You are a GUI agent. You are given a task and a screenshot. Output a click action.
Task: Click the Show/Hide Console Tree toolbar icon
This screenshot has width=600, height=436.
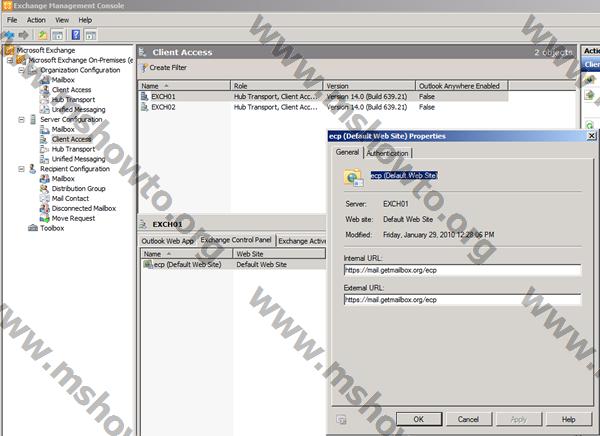click(57, 35)
